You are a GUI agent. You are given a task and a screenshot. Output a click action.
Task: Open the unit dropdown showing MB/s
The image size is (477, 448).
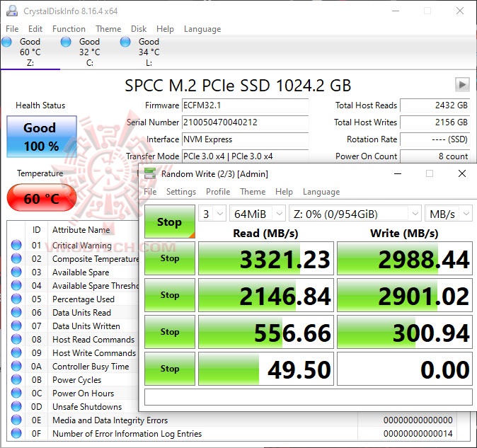449,214
